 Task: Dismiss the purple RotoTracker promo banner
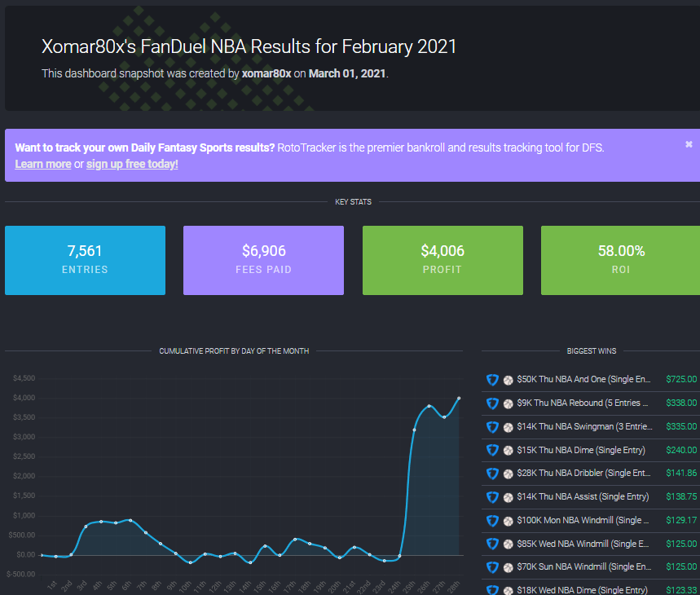(689, 144)
